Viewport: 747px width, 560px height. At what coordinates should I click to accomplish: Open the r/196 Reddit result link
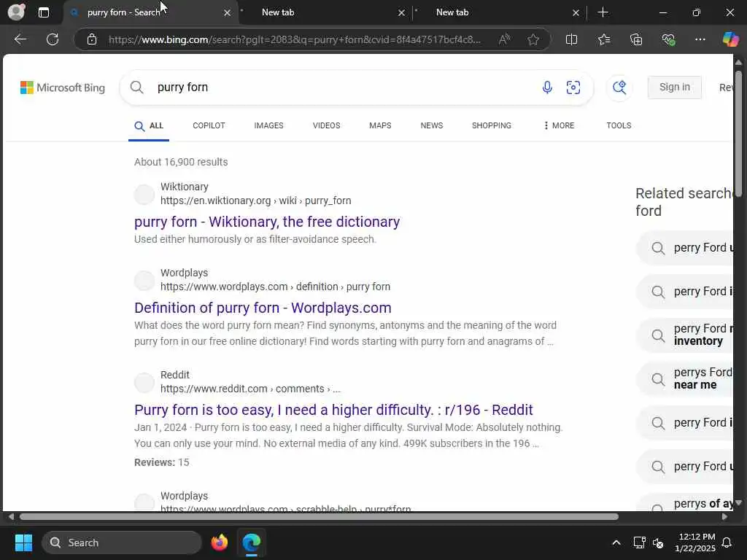333,410
